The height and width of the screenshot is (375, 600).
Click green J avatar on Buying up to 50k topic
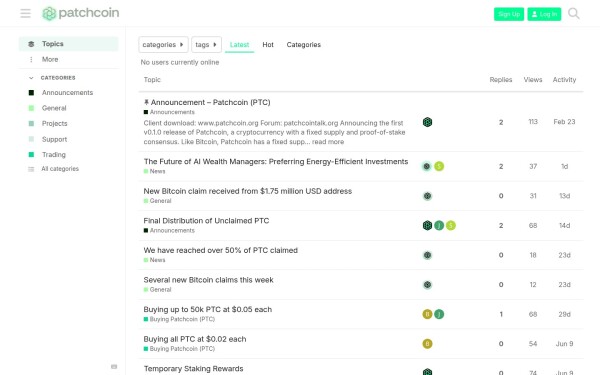439,314
